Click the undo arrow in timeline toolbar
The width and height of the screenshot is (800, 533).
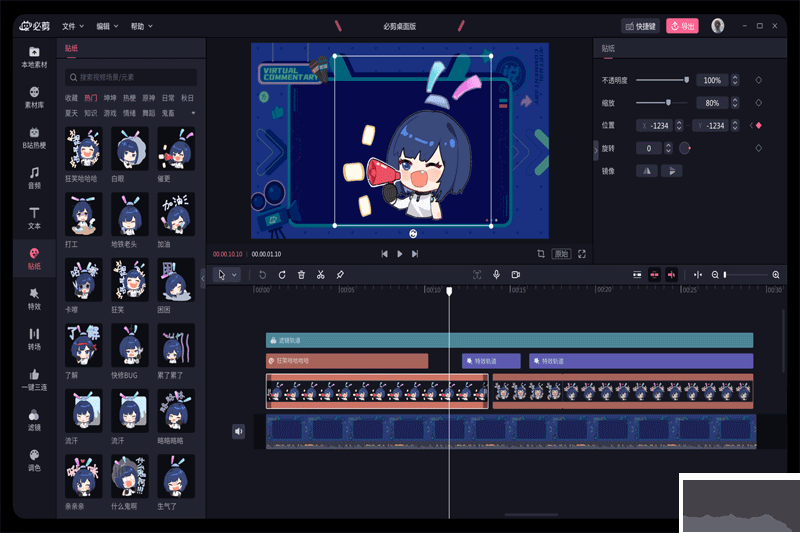[262, 275]
